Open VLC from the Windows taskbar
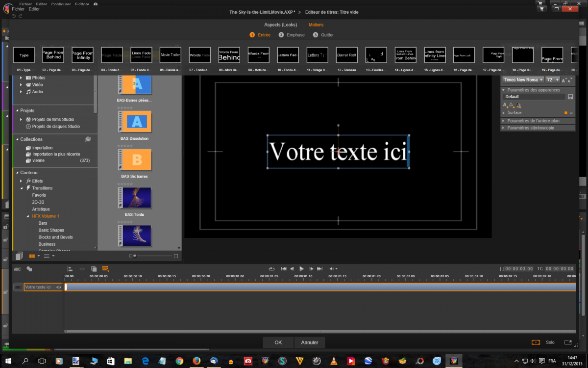Viewport: 588px width, 368px height. click(334, 361)
